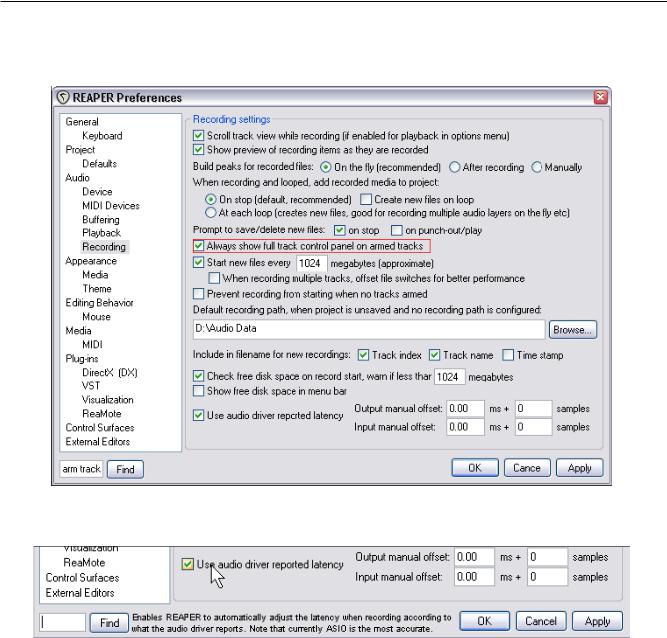This screenshot has height=638, width=667.
Task: Select Plug-ins in the preferences tree
Action: tap(82, 359)
